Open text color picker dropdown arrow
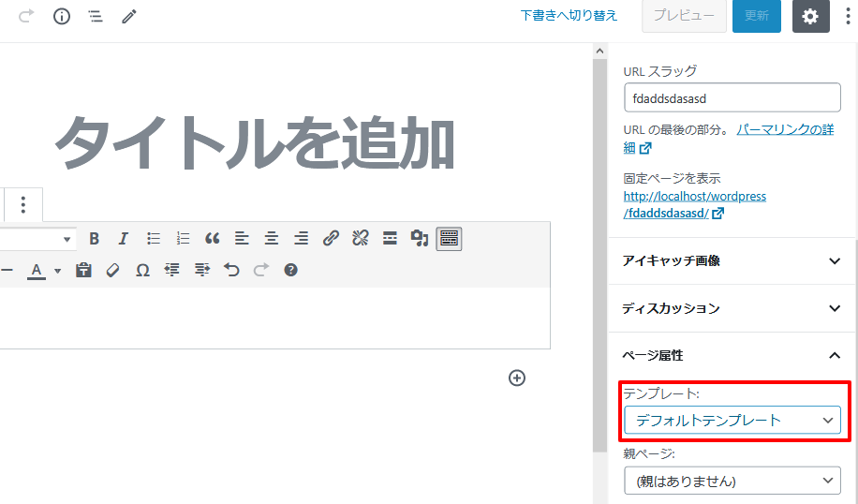This screenshot has height=504, width=858. coord(57,271)
